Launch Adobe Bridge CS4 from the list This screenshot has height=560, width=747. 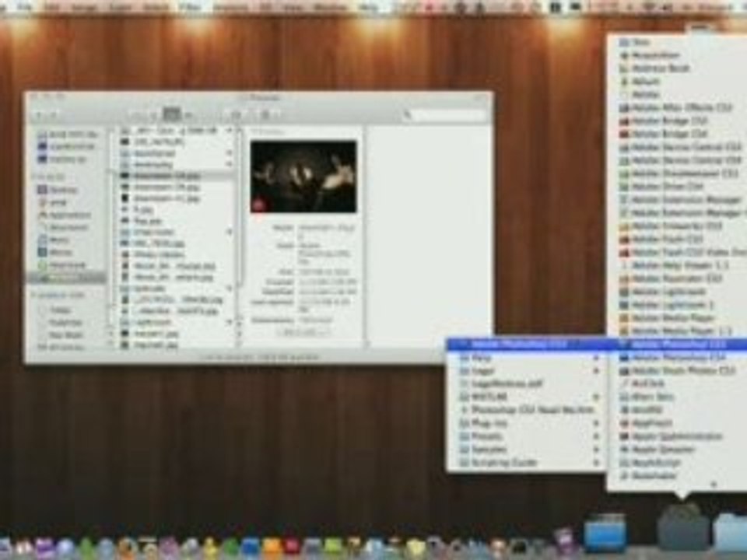click(664, 134)
